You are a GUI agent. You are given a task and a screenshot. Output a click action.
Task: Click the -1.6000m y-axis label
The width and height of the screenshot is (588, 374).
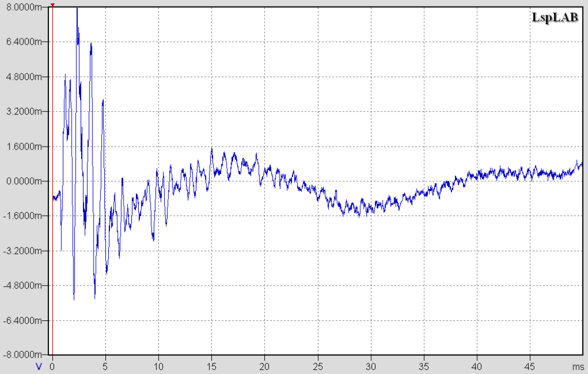22,216
